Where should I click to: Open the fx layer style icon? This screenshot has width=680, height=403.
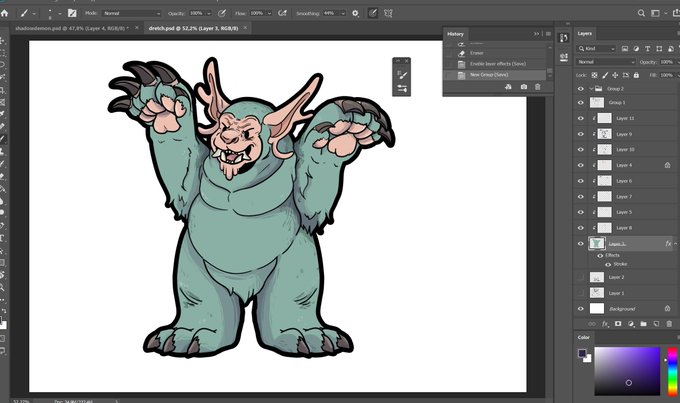pyautogui.click(x=605, y=324)
